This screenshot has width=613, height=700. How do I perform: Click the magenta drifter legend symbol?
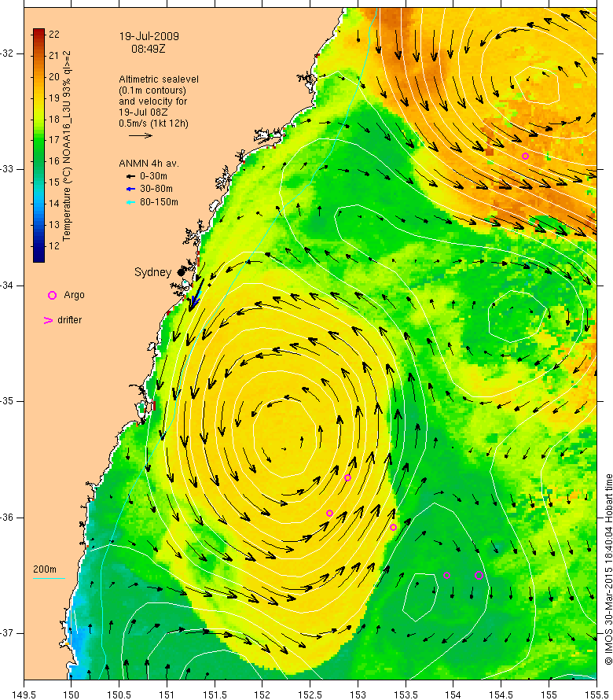(x=48, y=320)
